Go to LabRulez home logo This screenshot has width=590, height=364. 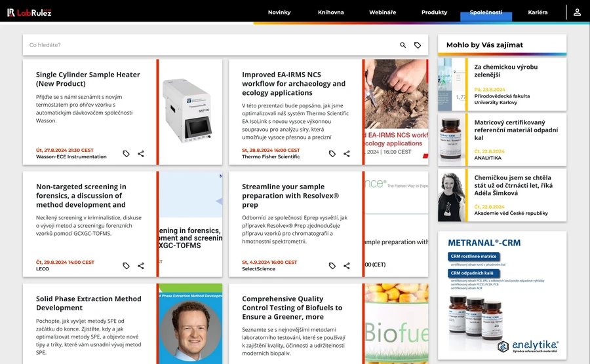[29, 12]
